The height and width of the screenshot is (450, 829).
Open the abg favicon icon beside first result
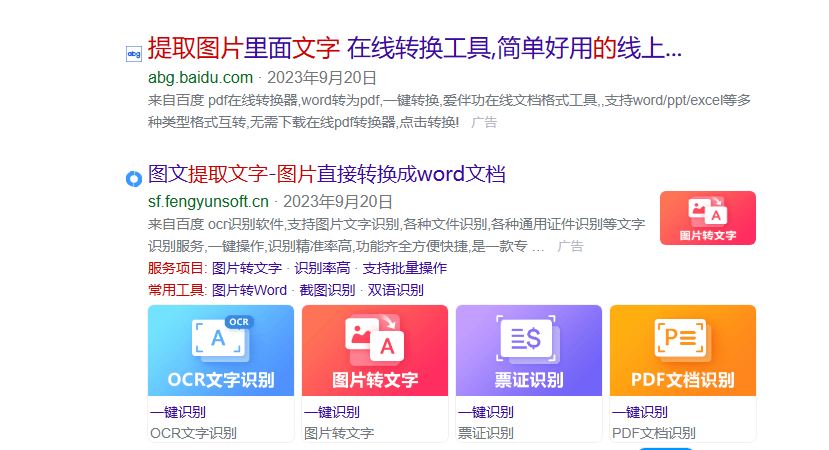tap(134, 54)
